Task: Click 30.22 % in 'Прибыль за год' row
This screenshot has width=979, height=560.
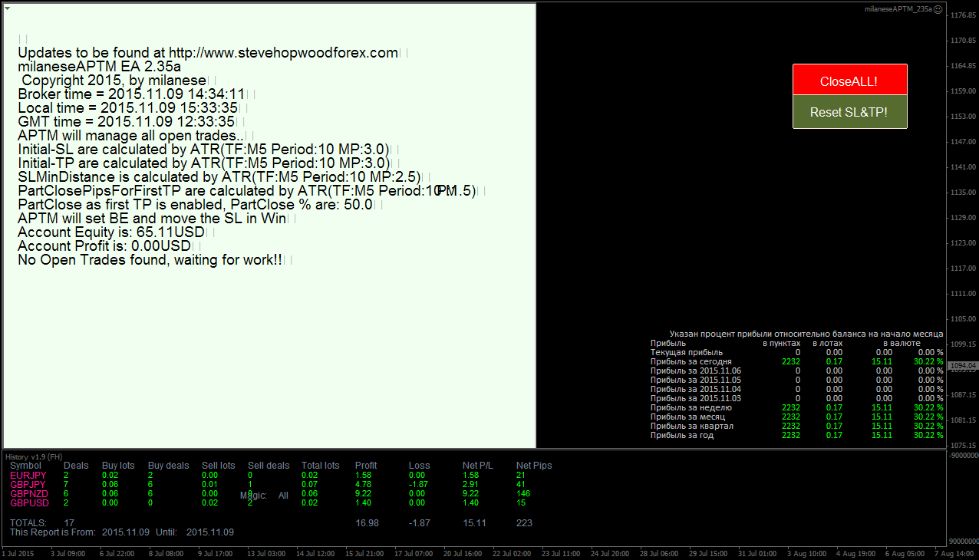Action: (928, 435)
